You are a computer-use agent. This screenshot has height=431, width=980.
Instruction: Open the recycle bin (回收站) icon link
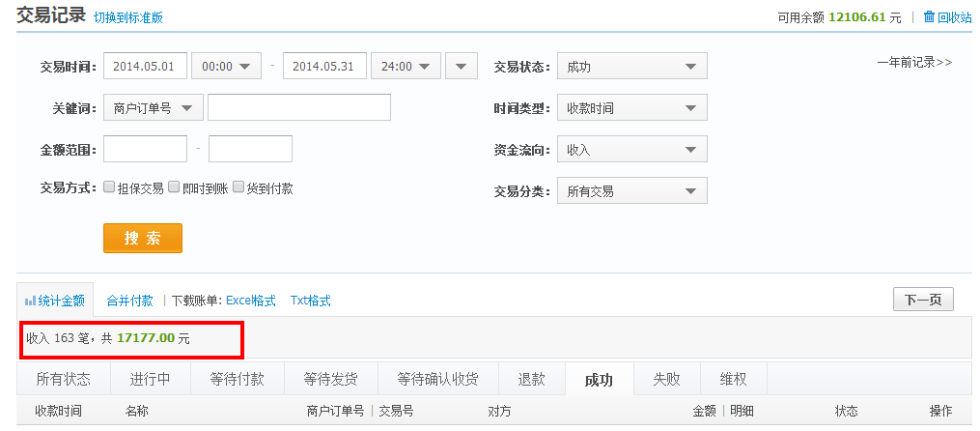[x=929, y=16]
